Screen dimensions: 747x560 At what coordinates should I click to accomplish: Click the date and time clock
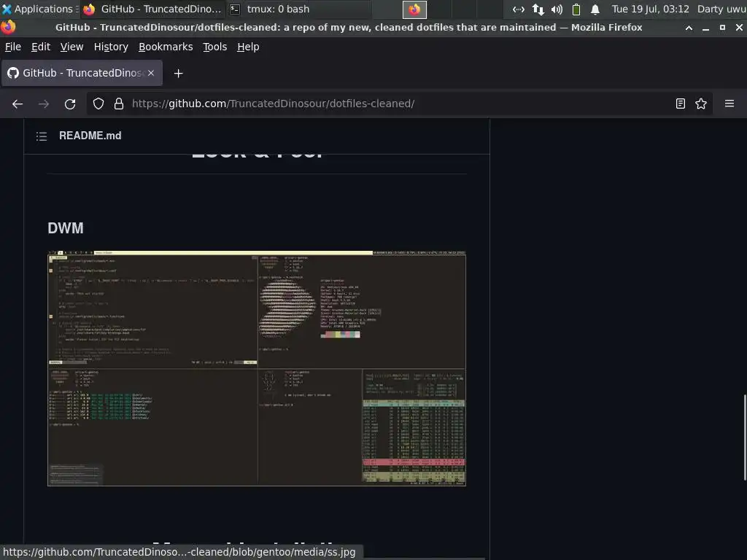tap(650, 9)
